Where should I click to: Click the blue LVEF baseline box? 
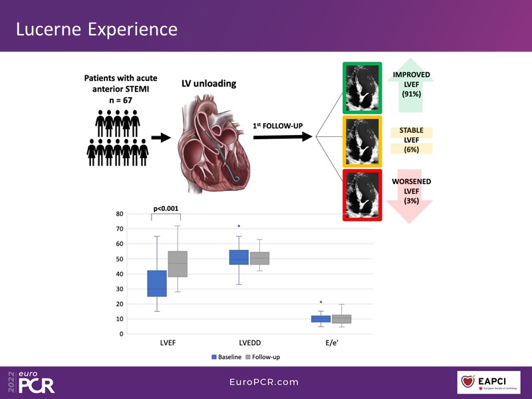(x=157, y=283)
